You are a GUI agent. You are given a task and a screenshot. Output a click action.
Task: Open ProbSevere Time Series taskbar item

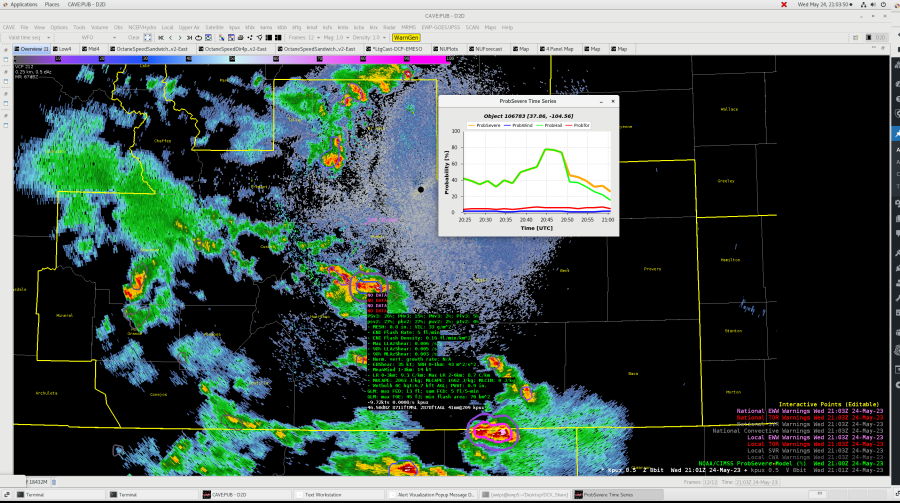pyautogui.click(x=610, y=494)
